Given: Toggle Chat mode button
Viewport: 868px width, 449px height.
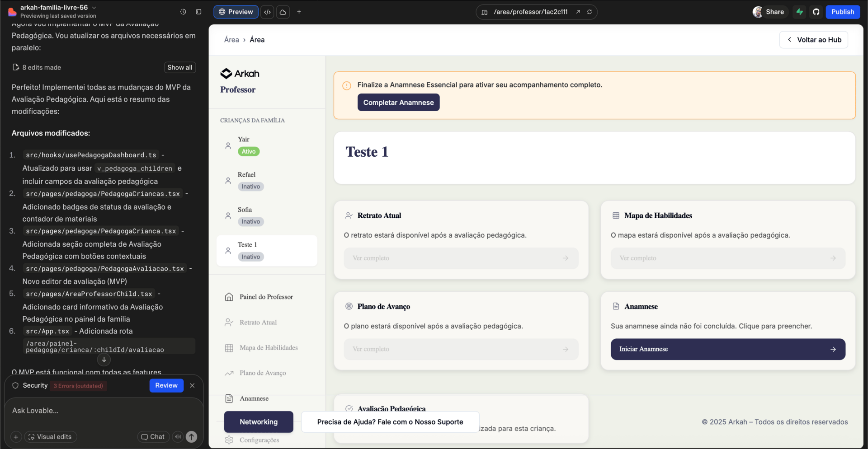Looking at the screenshot, I should 153,437.
